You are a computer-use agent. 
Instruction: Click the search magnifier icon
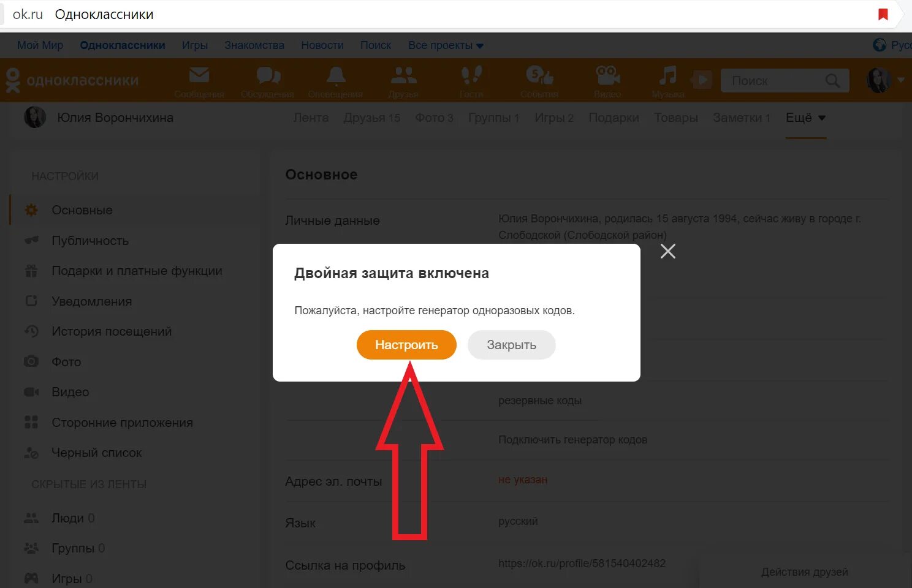click(832, 81)
